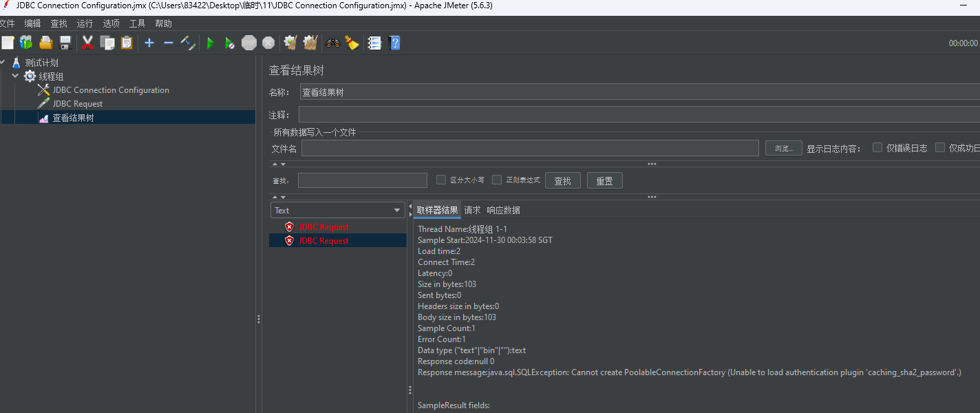The image size is (980, 413).
Task: Start test with no pauses icon
Action: (230, 43)
